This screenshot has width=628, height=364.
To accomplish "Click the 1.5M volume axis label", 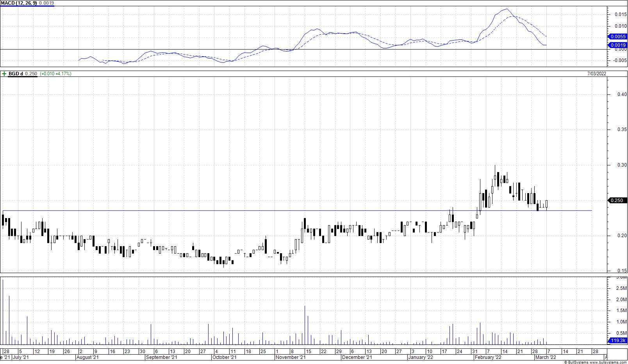I will (x=622, y=311).
